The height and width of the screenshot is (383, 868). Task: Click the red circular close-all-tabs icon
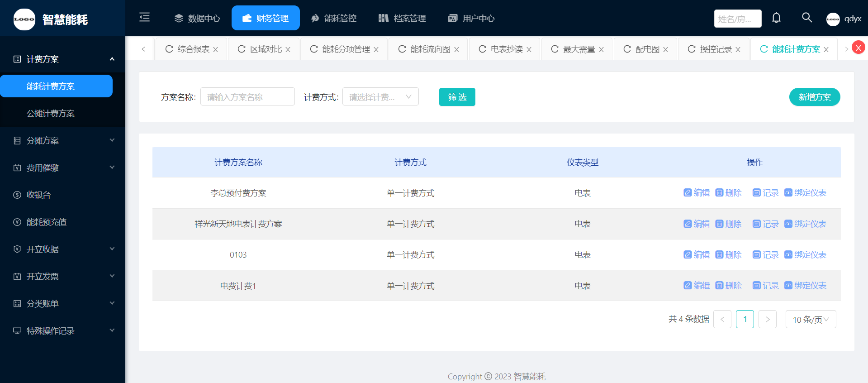coord(858,48)
